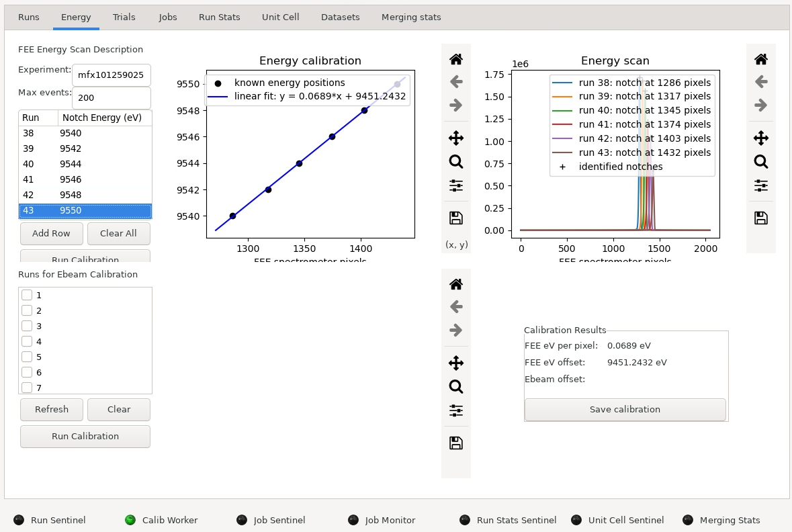
Task: Click the 9542 notch energy cell
Action: 105,148
